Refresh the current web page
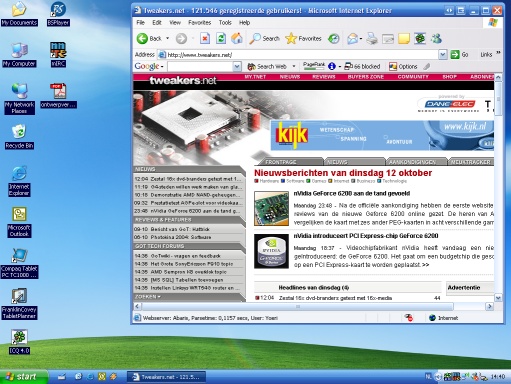511x384 pixels. 221,39
